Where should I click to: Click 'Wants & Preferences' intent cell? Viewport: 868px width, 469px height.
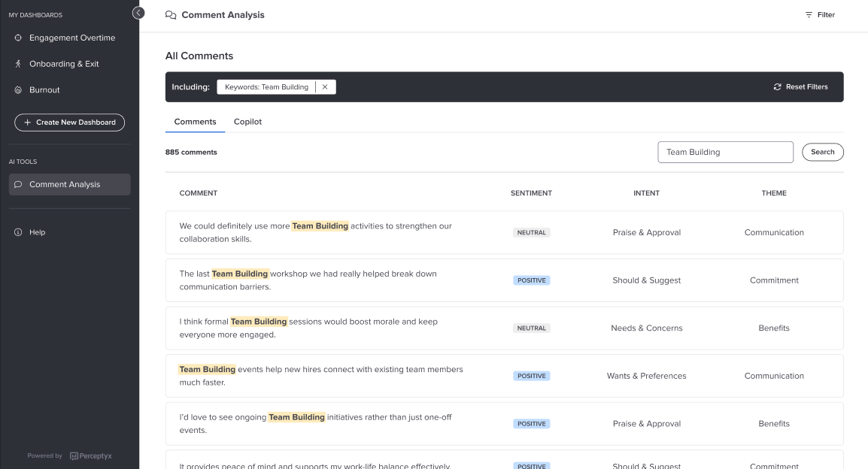point(647,376)
